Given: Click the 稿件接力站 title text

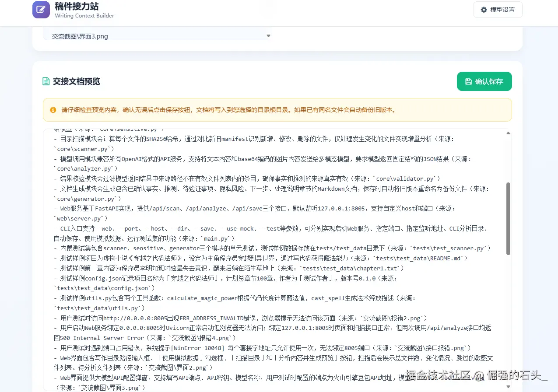Looking at the screenshot, I should point(77,7).
